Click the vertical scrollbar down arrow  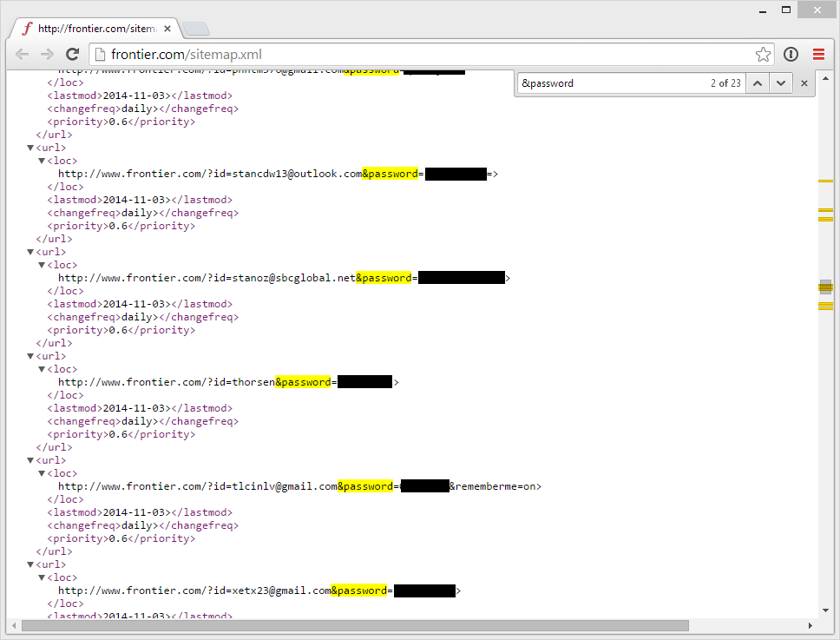coord(825,610)
